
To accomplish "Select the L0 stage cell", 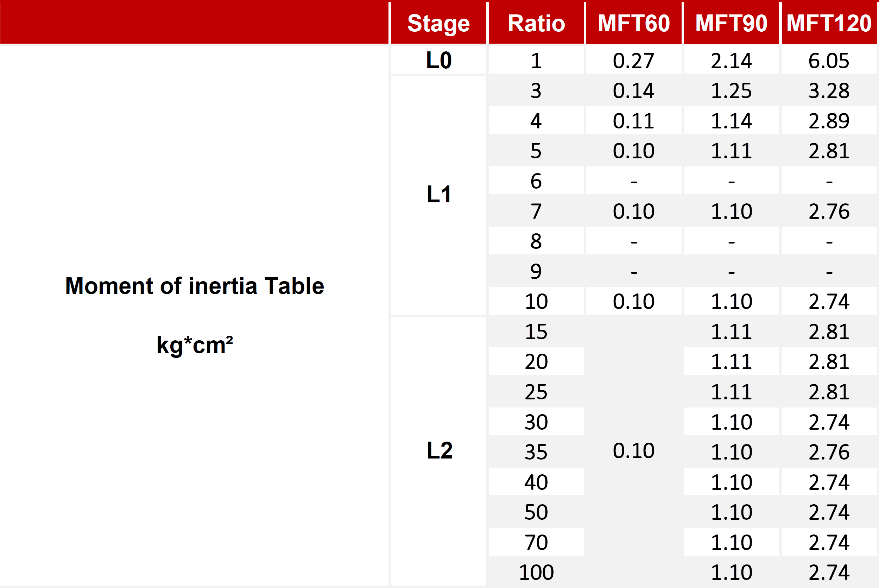I will point(438,60).
